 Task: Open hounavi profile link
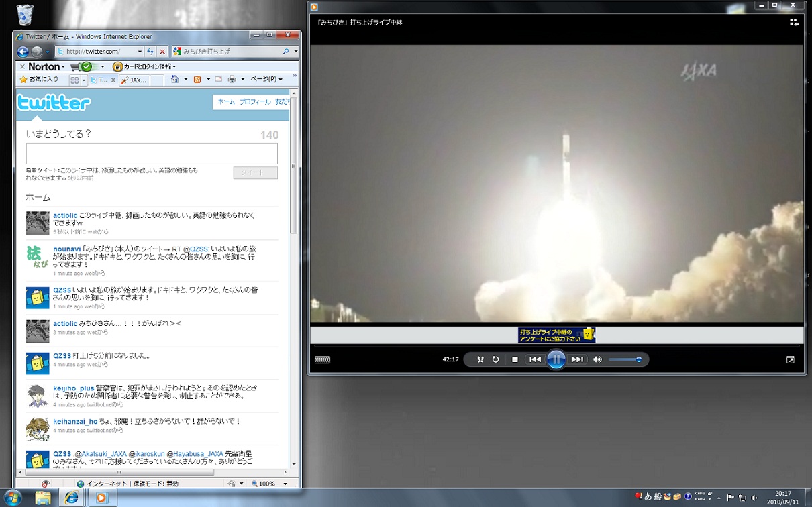(x=67, y=249)
